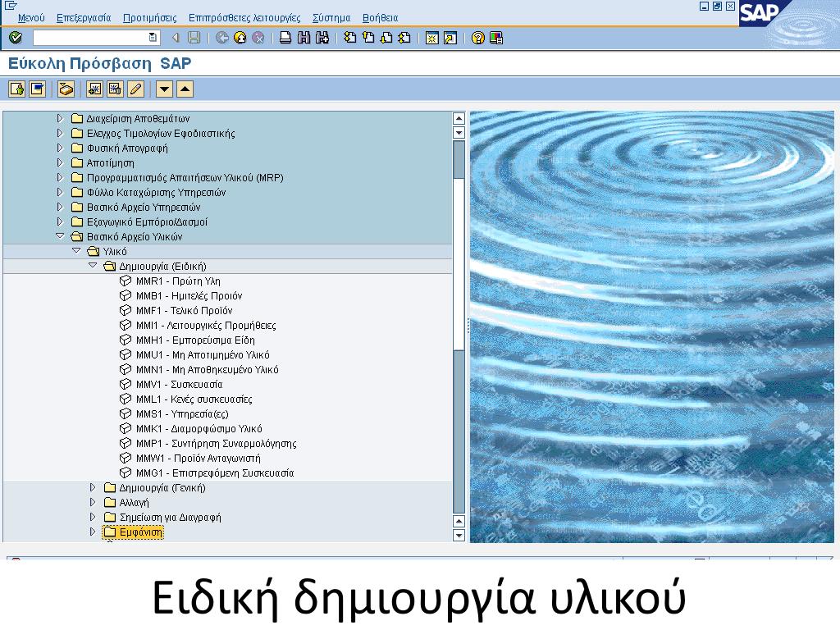Open the command field history dropdown
840x630 pixels.
153,38
